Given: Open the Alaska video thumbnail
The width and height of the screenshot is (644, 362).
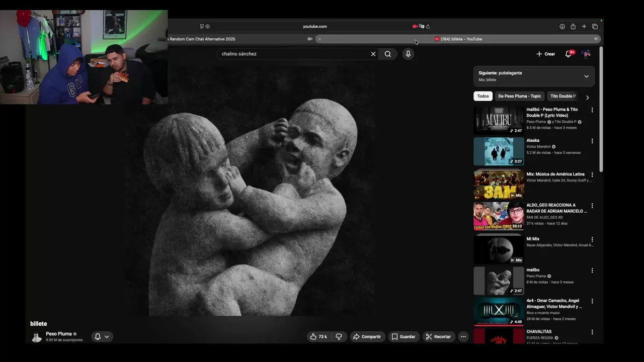Looking at the screenshot, I should coord(499,151).
